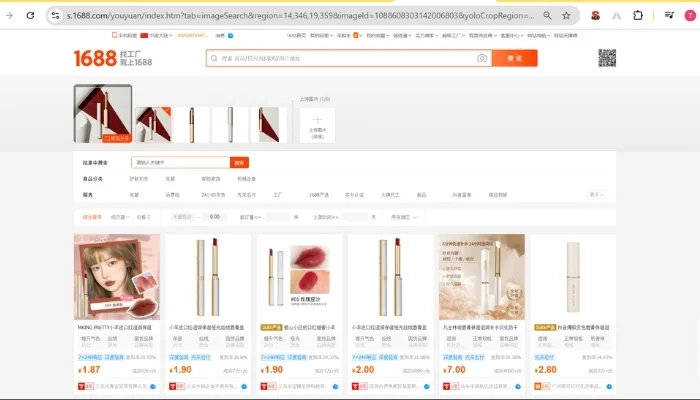Click the zoom magnifier icon in address bar
This screenshot has width=700, height=400.
(x=547, y=16)
